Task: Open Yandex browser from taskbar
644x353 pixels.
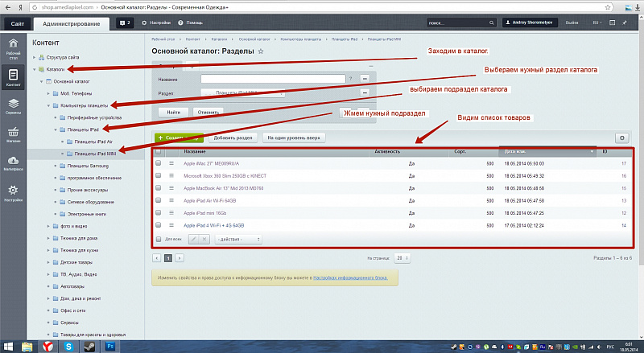Action: [48, 347]
